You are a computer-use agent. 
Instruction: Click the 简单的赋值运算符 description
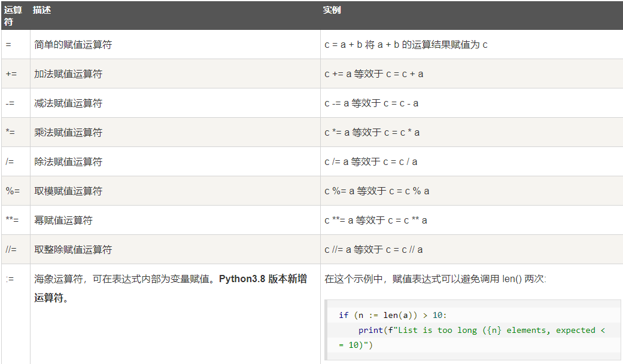click(73, 44)
